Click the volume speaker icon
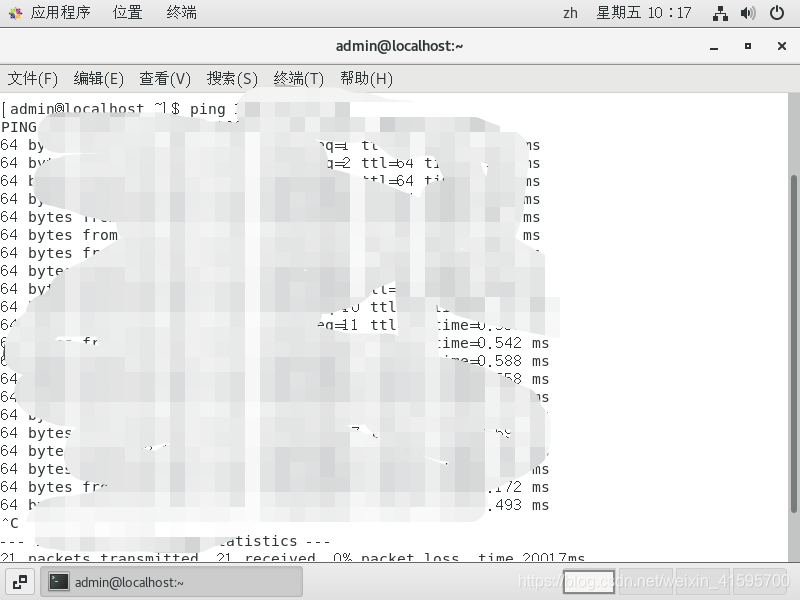This screenshot has height=600, width=800. point(748,13)
